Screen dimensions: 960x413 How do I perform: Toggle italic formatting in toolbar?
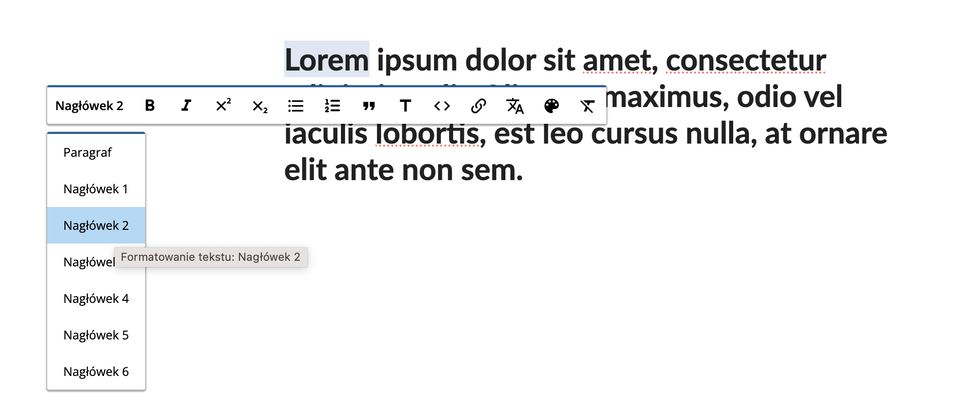[x=186, y=105]
